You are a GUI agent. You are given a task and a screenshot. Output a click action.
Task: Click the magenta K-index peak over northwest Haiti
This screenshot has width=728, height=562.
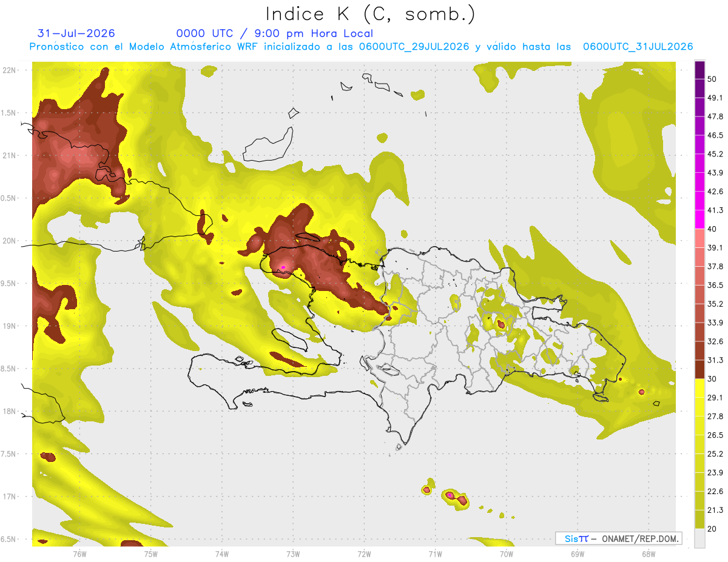(x=283, y=267)
